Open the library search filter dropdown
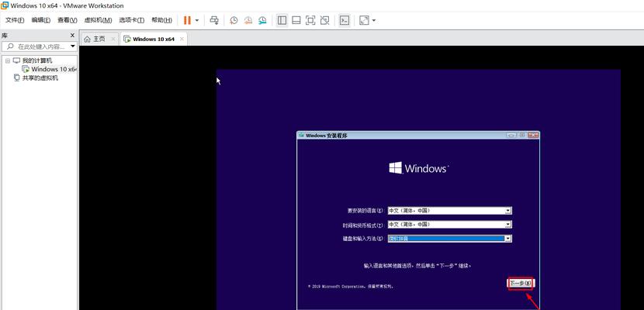 coord(73,46)
